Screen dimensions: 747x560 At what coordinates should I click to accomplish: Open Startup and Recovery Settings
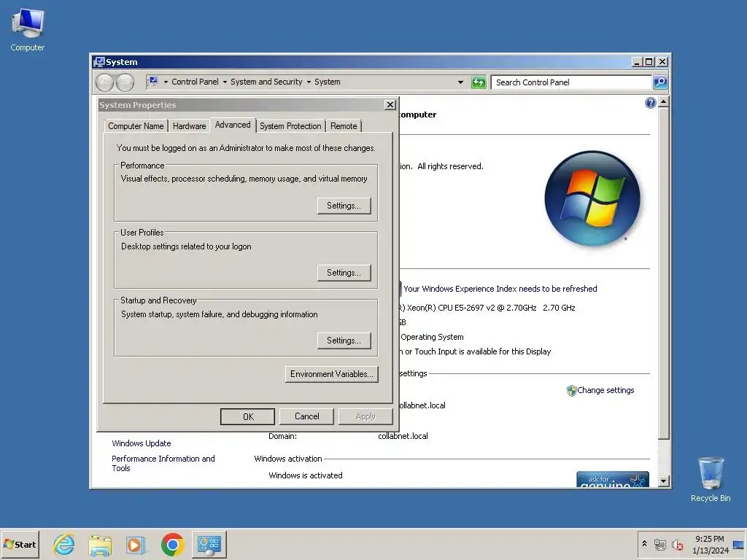(x=344, y=341)
